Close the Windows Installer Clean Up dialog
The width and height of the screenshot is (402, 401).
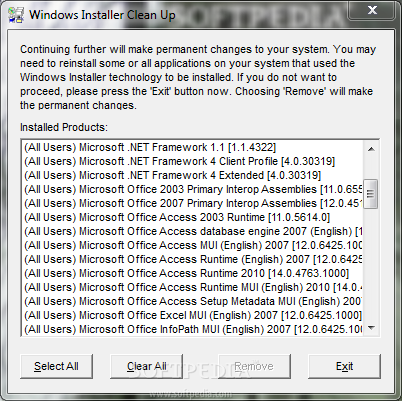[372, 10]
